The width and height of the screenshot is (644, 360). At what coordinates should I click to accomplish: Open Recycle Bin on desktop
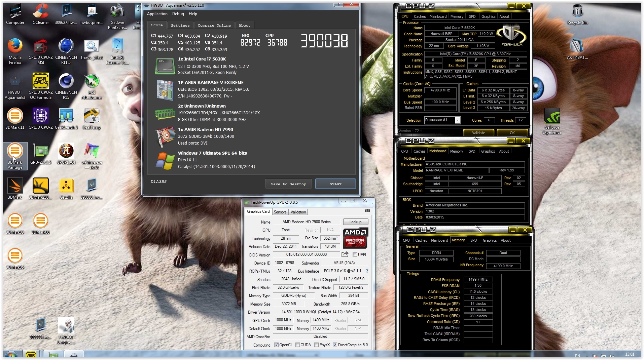577,14
